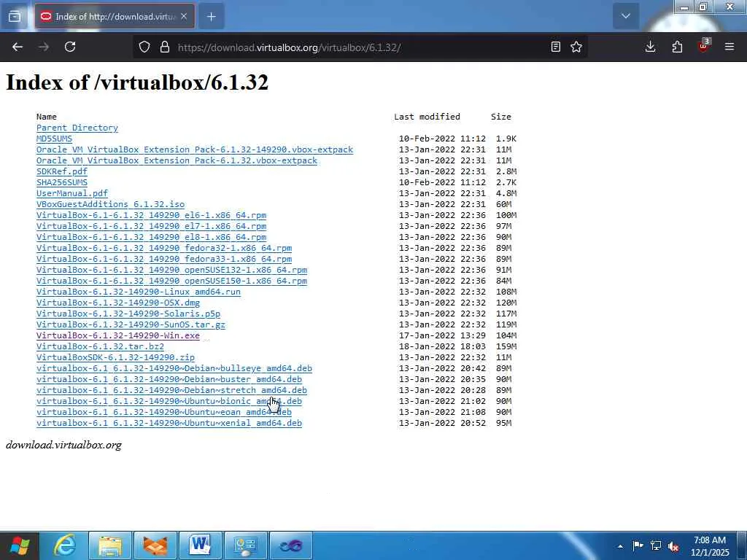Close the Index of download.virtualbox tab
This screenshot has height=560, width=747.
184,17
